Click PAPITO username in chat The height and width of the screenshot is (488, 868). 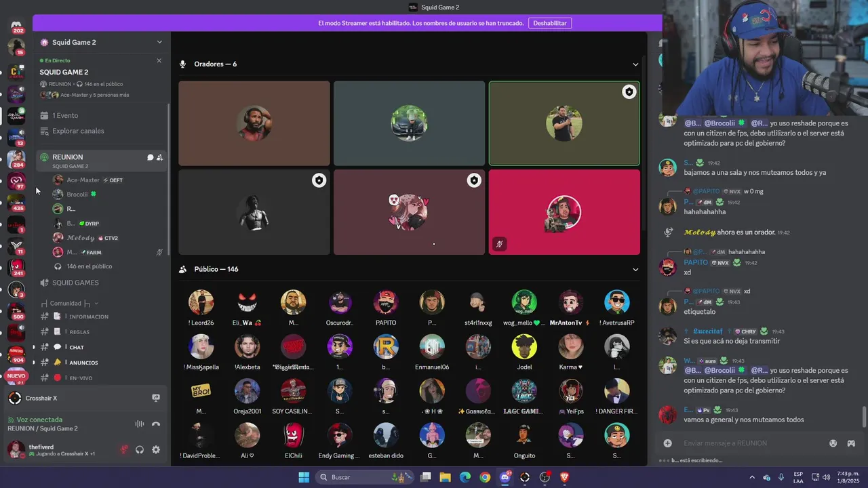point(696,262)
